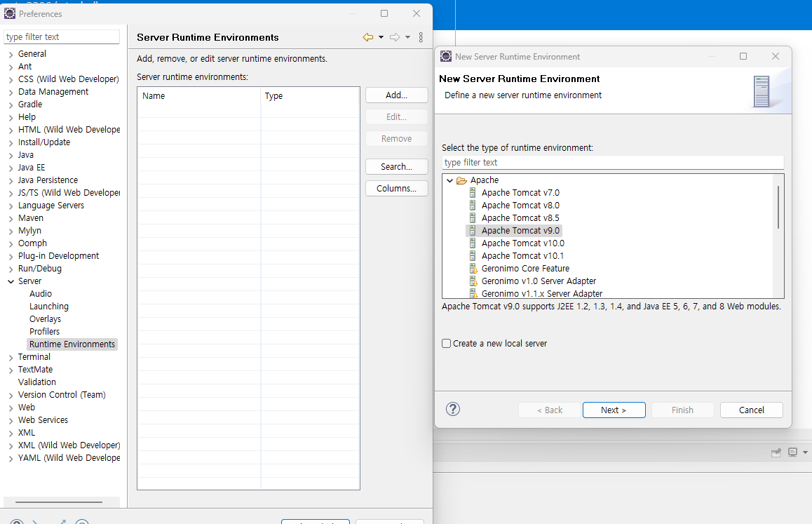812x524 pixels.
Task: Enable Create a new local server
Action: click(x=447, y=344)
